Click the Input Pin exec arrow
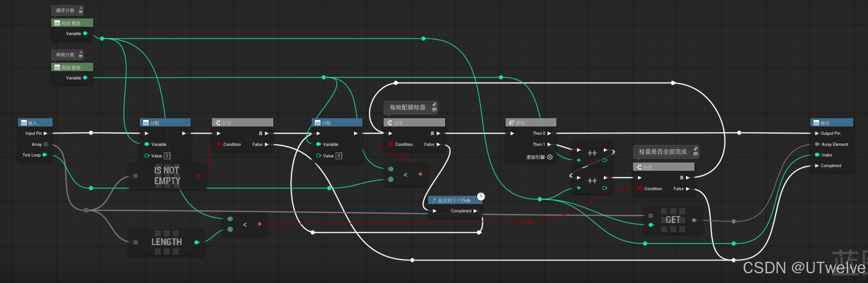Image resolution: width=868 pixels, height=283 pixels. click(x=46, y=133)
